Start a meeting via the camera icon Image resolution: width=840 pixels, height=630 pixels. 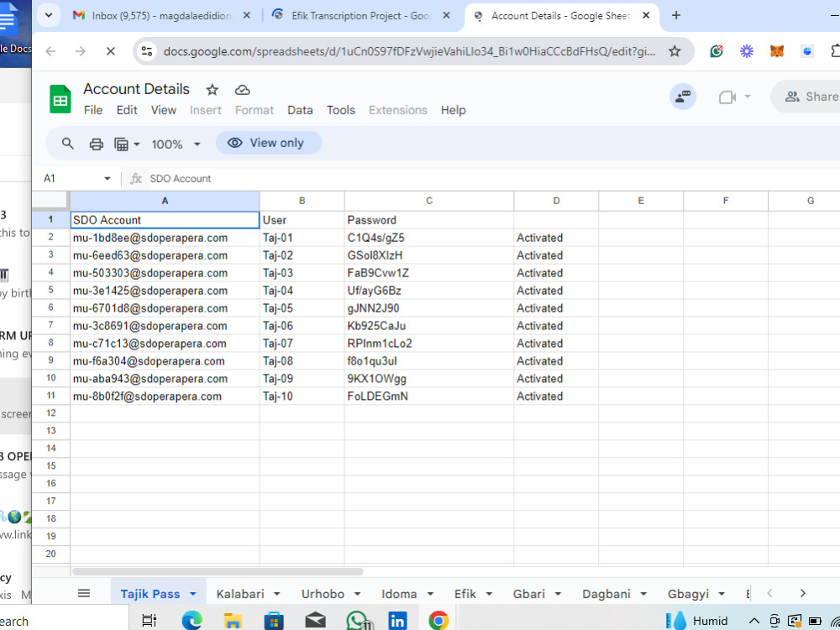click(x=727, y=97)
